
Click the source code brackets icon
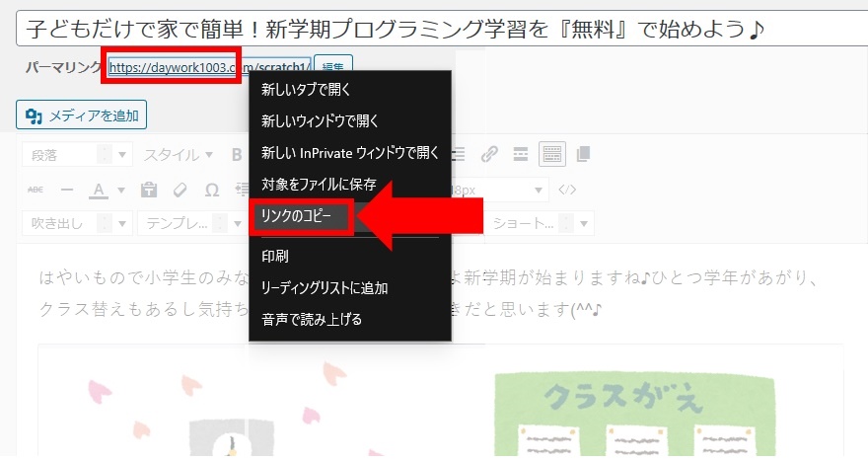click(567, 190)
